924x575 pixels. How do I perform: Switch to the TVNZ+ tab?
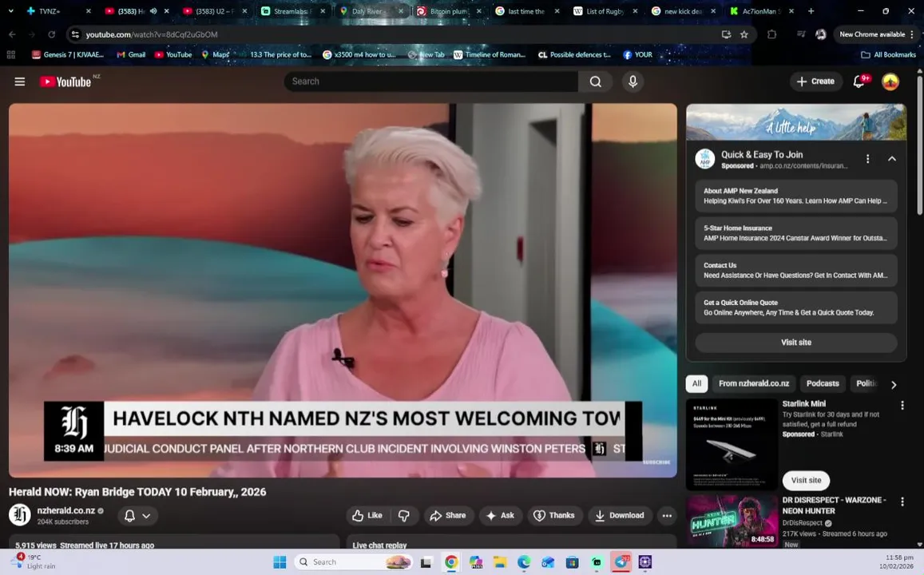(x=58, y=10)
